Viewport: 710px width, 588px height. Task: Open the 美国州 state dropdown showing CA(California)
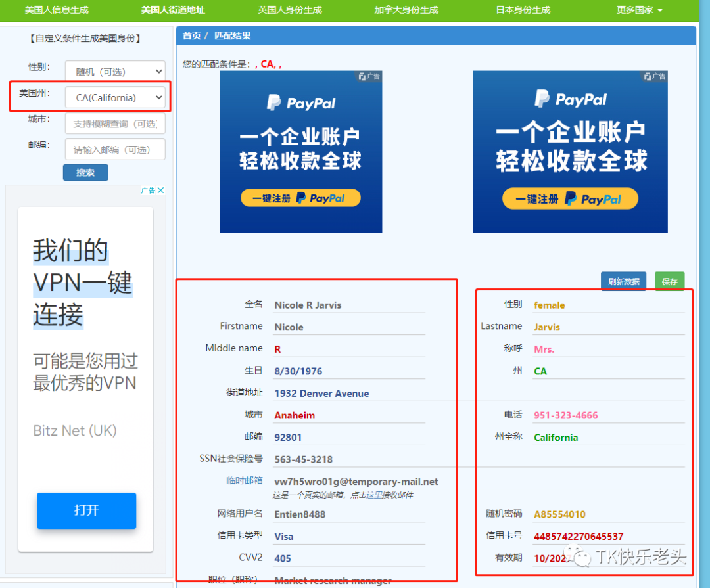point(115,97)
